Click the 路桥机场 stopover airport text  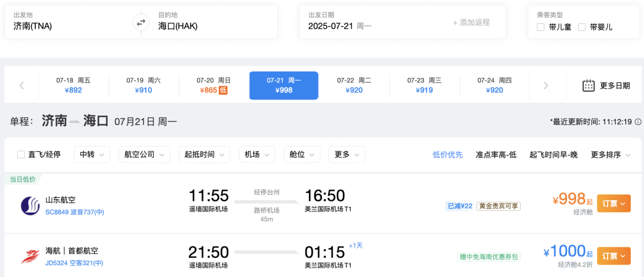pos(267,210)
